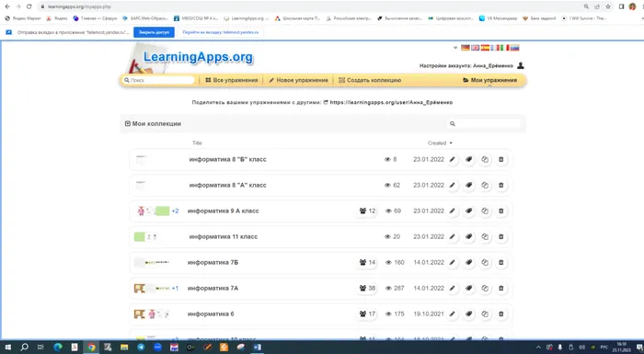Sort list by the Created column arrow
644x354 pixels.
coord(451,143)
